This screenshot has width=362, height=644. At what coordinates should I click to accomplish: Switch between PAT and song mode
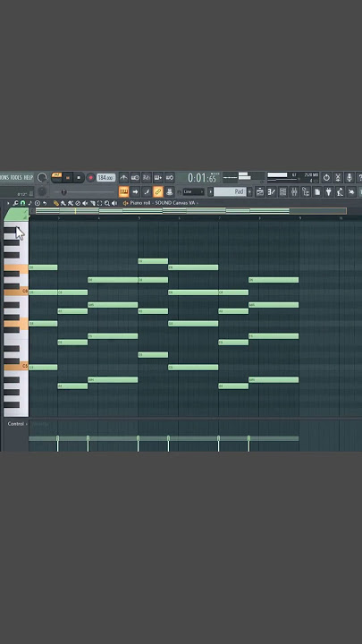coord(56,175)
